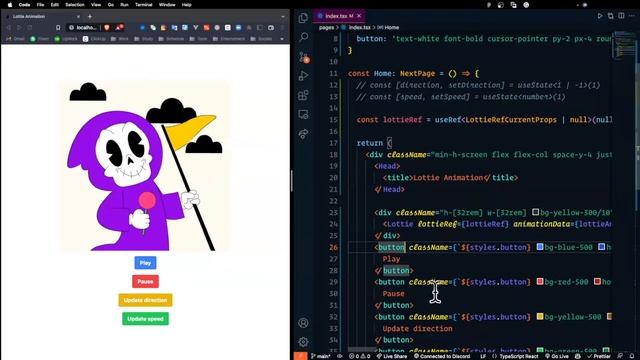Click the browser back arrow
The image size is (640, 360).
9,28
